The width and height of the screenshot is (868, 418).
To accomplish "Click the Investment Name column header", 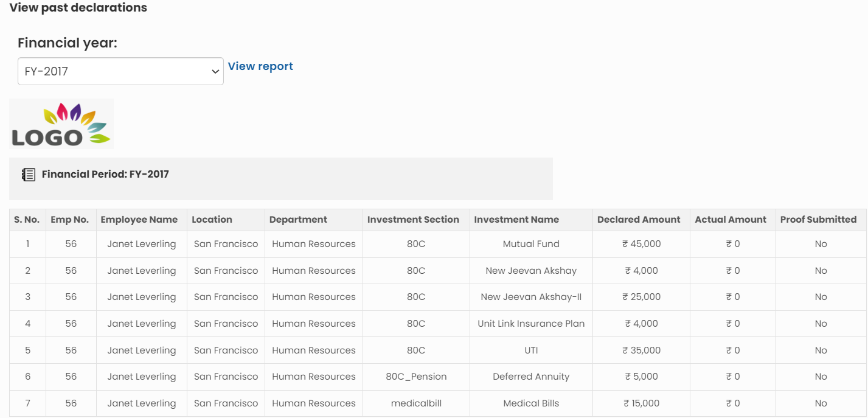I will pos(516,220).
